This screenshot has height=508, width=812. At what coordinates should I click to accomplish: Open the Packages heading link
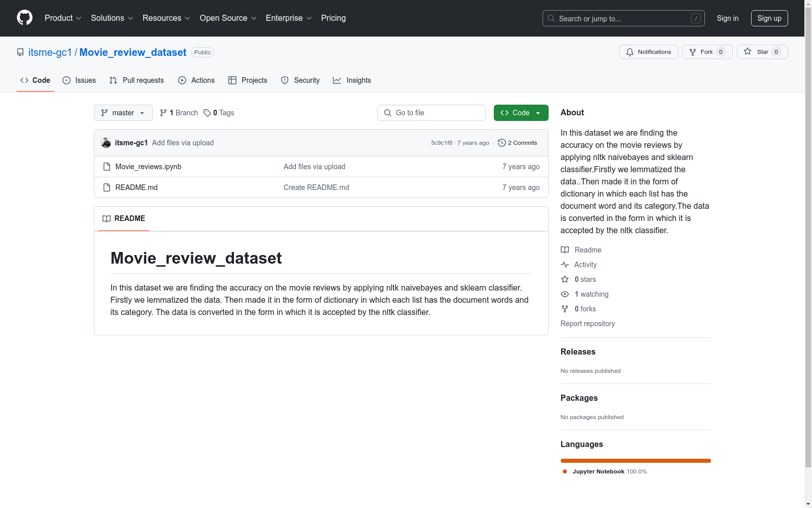click(x=579, y=398)
